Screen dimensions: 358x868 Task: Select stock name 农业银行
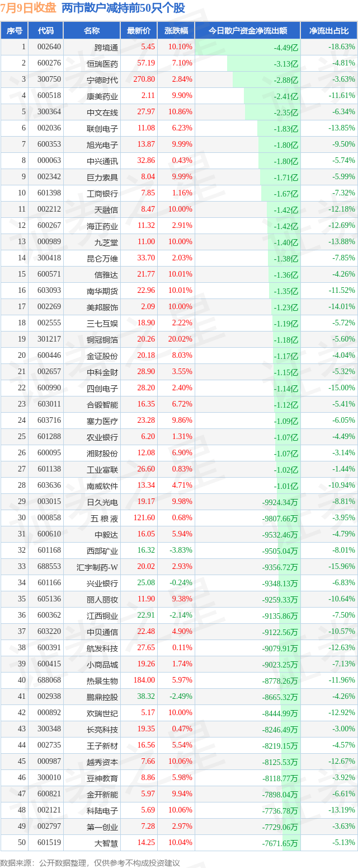click(102, 437)
